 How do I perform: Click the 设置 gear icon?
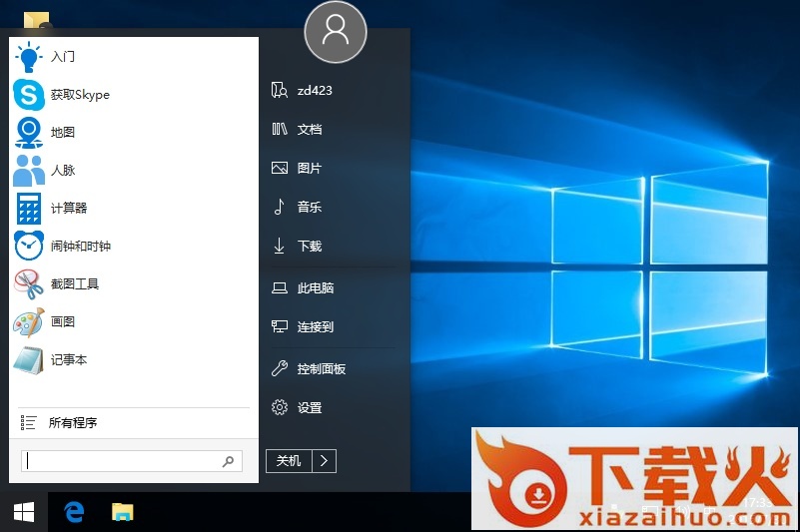click(x=279, y=407)
